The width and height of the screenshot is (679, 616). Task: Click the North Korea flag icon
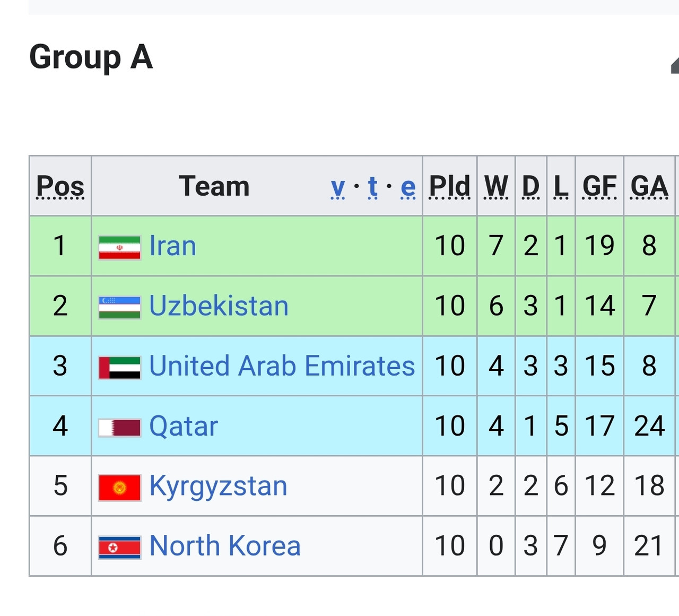point(119,548)
